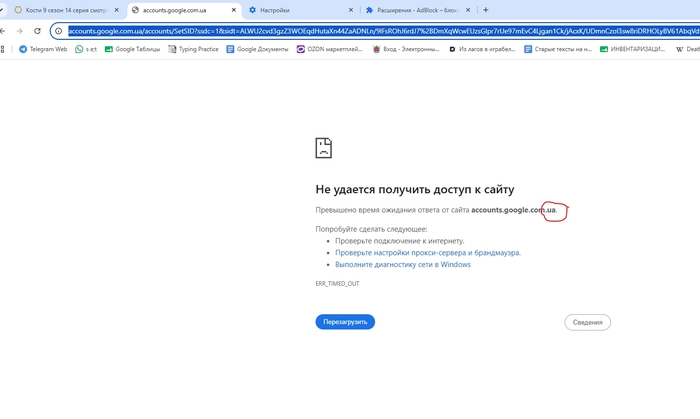Click the Попробуйте сделать следующее text

[x=371, y=229]
